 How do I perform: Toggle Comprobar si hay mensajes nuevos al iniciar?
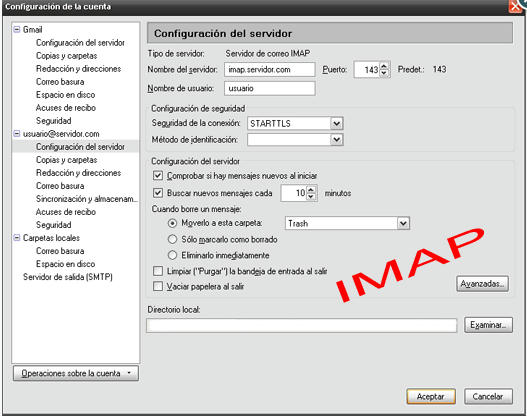click(158, 176)
